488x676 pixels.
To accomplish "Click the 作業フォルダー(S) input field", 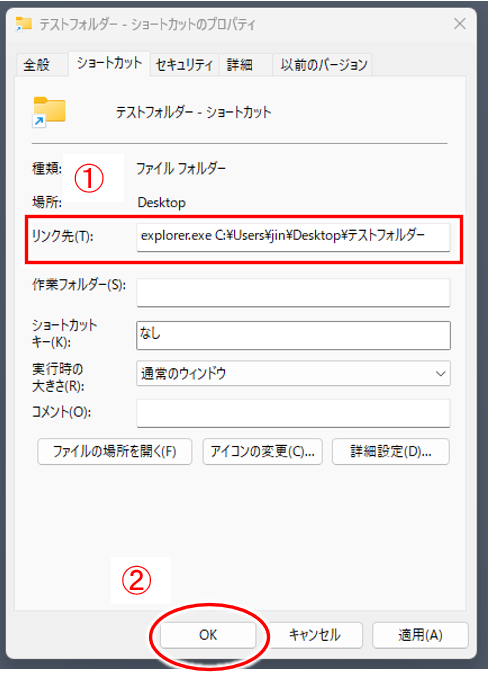I will click(293, 292).
